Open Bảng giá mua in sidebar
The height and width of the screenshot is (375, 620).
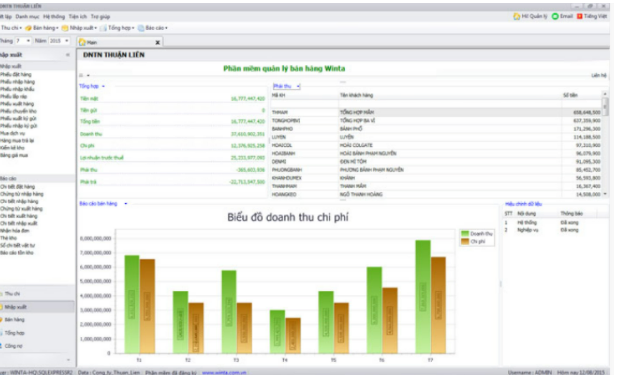pyautogui.click(x=14, y=155)
